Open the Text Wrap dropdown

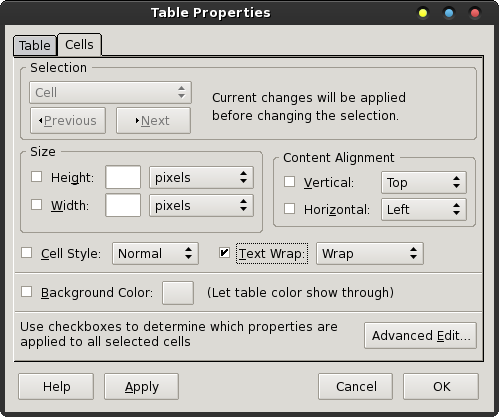point(370,253)
